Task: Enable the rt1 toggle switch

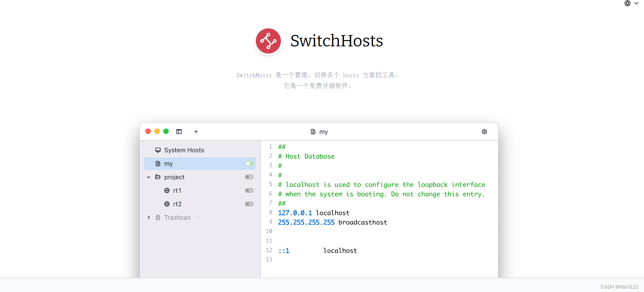Action: pos(249,191)
